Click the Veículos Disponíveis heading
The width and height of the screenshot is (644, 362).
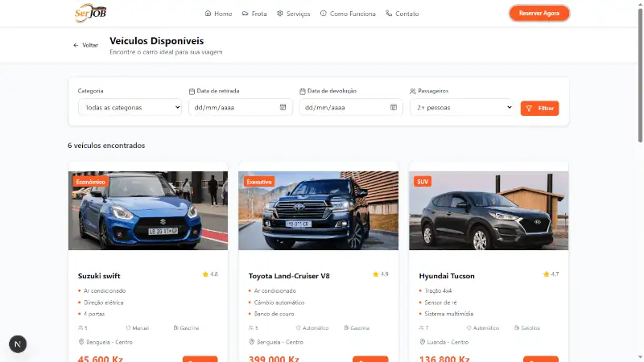coord(156,41)
